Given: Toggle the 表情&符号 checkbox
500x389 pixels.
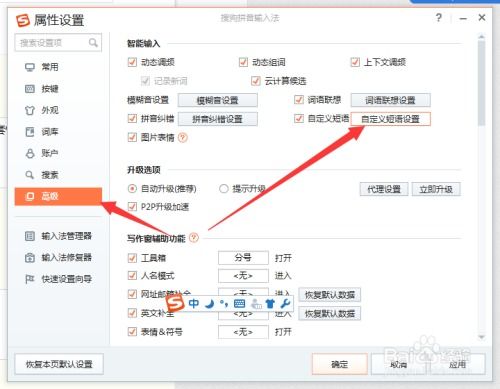Looking at the screenshot, I should 132,332.
